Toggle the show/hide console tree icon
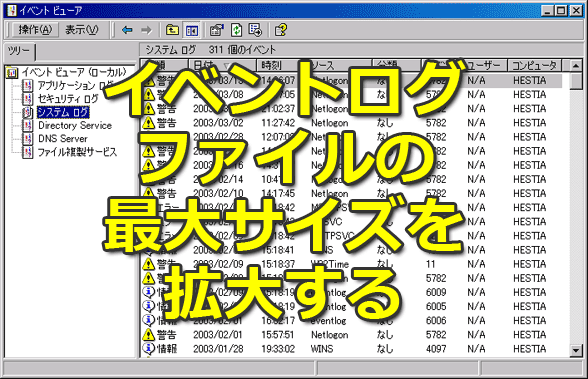588x379 pixels. pyautogui.click(x=192, y=30)
